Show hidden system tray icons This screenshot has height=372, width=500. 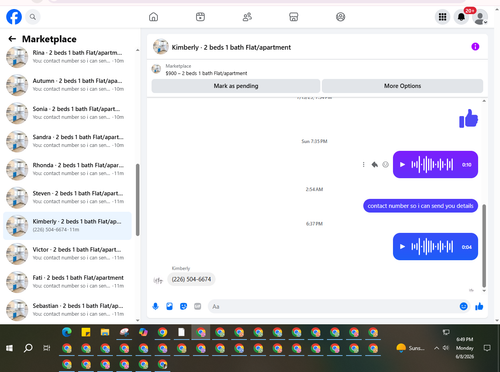click(x=436, y=348)
